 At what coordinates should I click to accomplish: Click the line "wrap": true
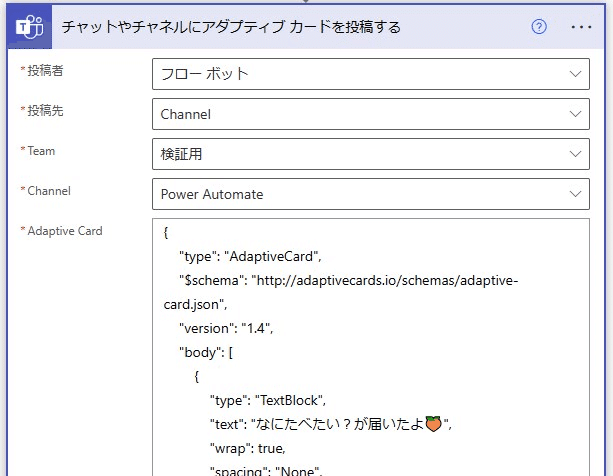point(247,448)
